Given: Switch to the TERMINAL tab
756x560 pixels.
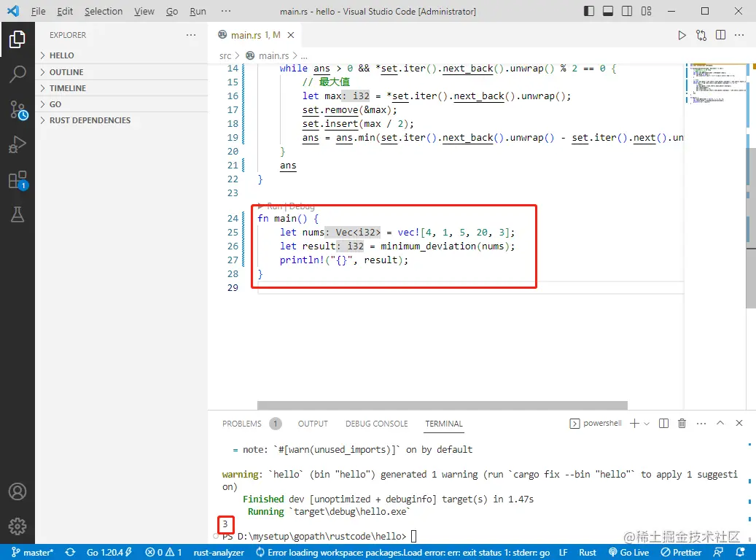Looking at the screenshot, I should pos(443,424).
